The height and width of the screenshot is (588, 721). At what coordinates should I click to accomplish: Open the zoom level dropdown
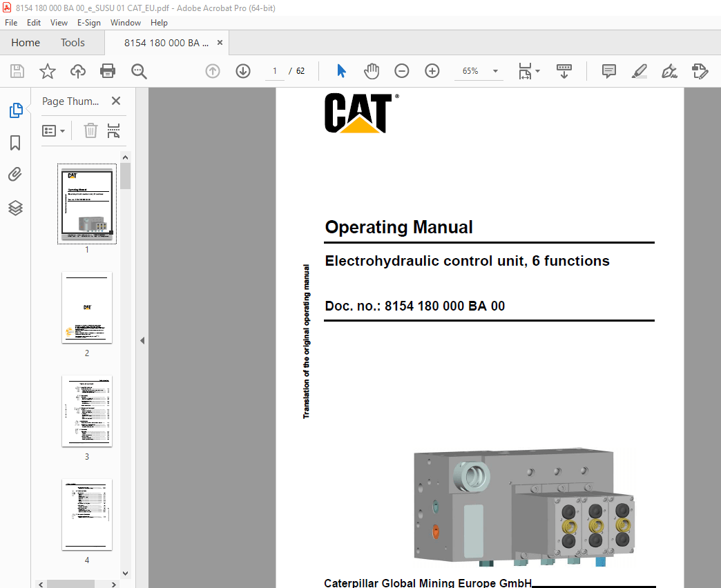click(x=494, y=70)
